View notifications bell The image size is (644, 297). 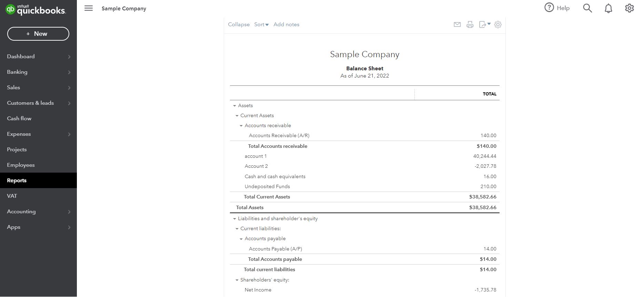pos(608,8)
